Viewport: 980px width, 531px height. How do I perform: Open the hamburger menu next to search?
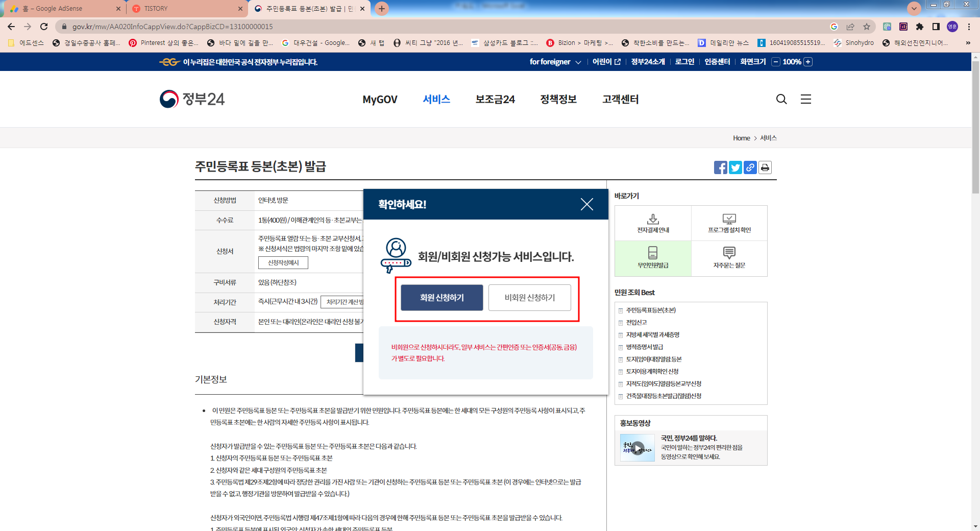tap(805, 99)
